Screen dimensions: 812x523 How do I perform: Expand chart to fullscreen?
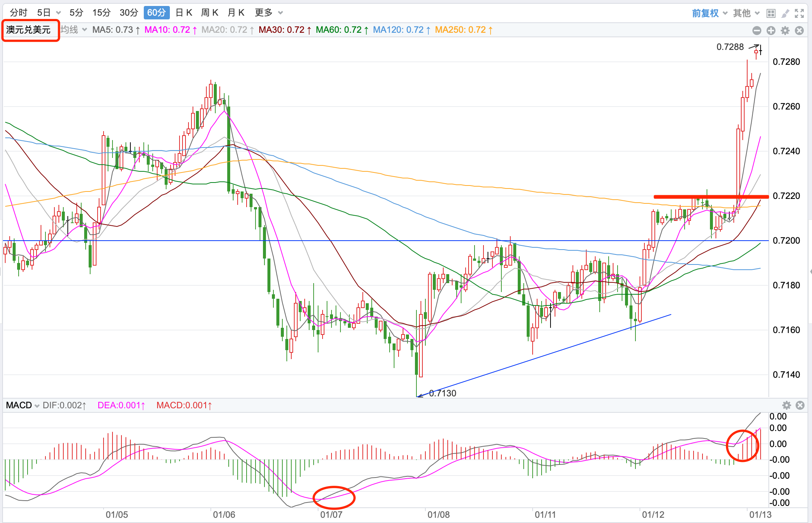coord(799,14)
